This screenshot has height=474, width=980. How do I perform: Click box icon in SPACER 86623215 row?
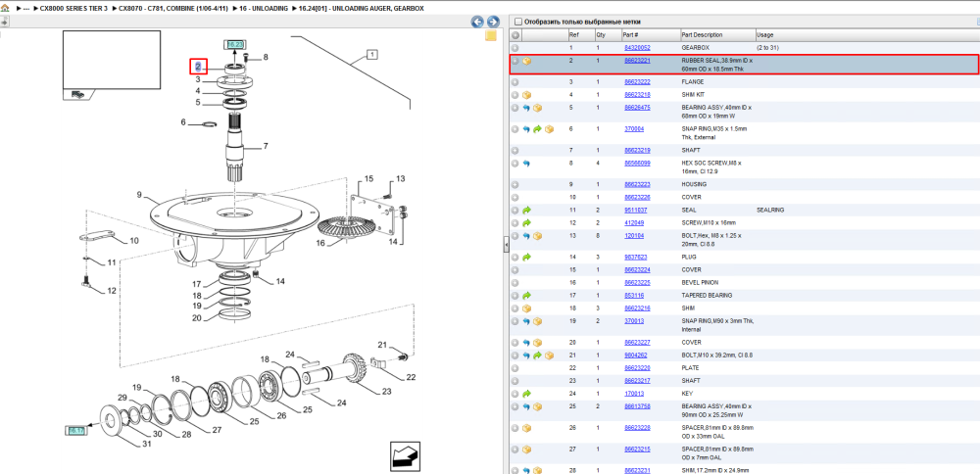point(527,450)
